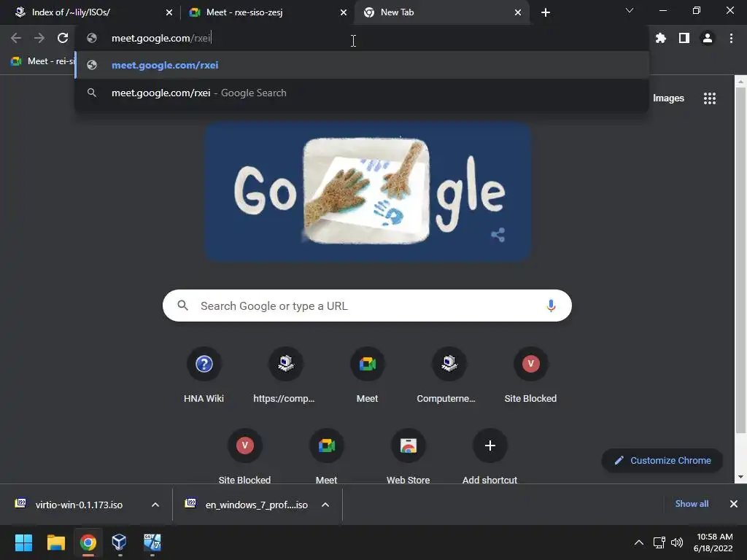Go forward to next page
This screenshot has width=747, height=560.
pyautogui.click(x=39, y=38)
